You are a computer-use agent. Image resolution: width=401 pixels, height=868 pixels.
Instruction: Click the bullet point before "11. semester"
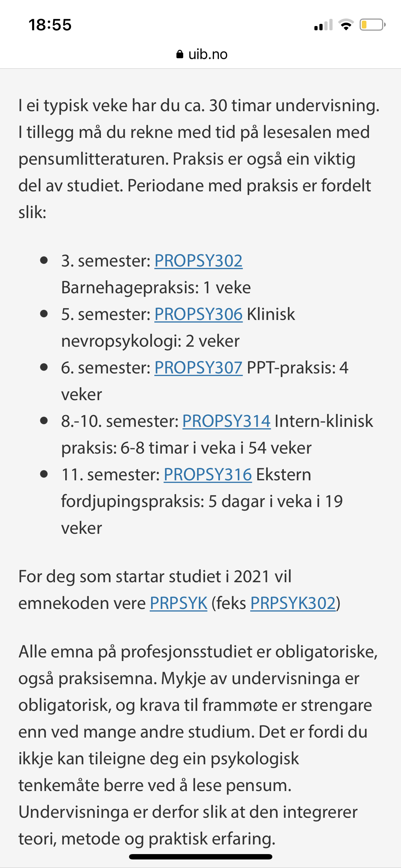click(x=44, y=474)
